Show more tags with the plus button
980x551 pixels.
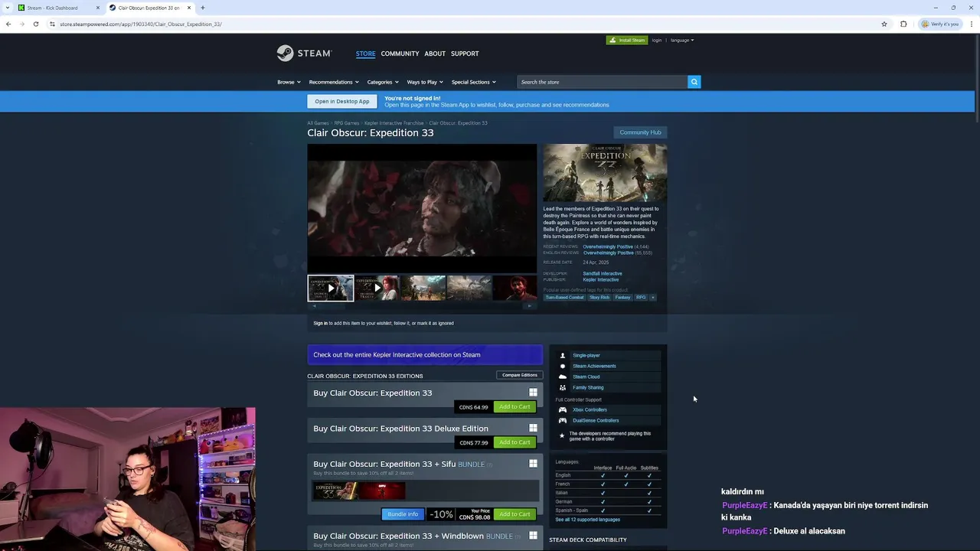click(x=653, y=297)
